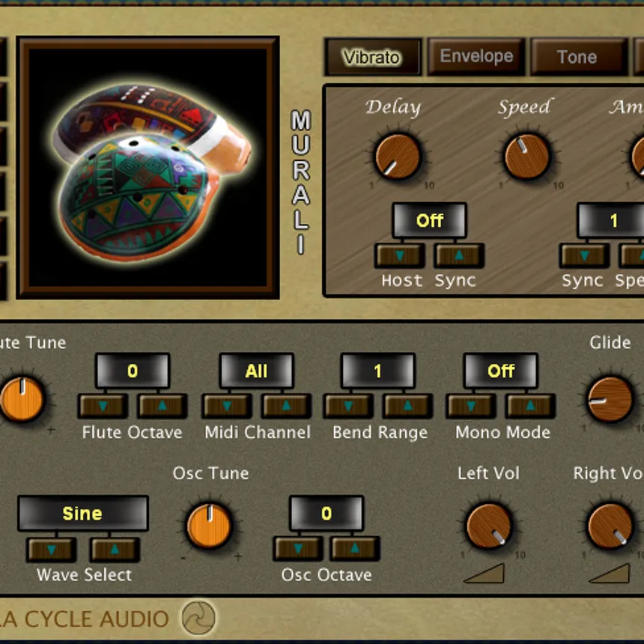Click the Flute Octave value display
This screenshot has width=644, height=644.
pyautogui.click(x=133, y=371)
